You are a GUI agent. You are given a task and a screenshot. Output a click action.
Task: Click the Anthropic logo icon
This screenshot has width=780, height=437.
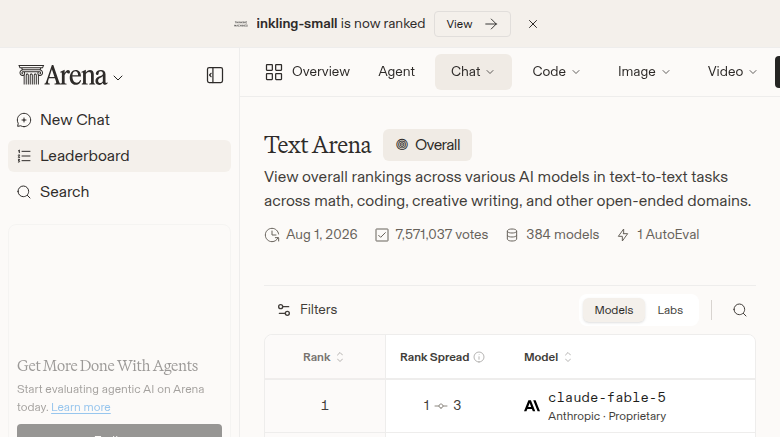(x=532, y=406)
